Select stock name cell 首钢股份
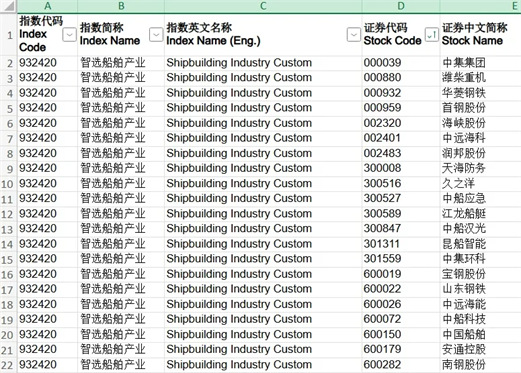 click(480, 108)
